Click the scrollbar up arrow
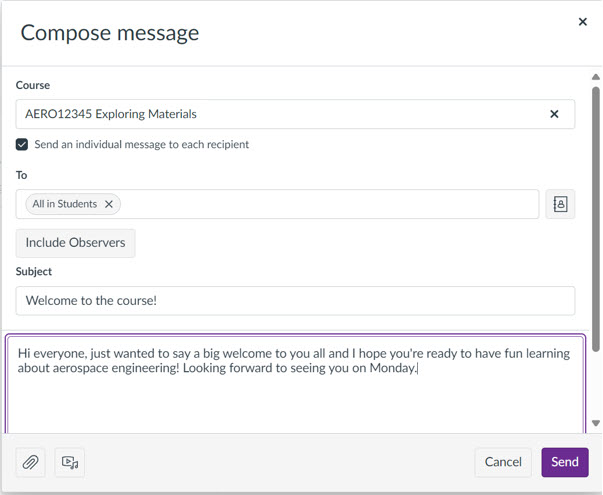This screenshot has height=495, width=603. point(596,77)
